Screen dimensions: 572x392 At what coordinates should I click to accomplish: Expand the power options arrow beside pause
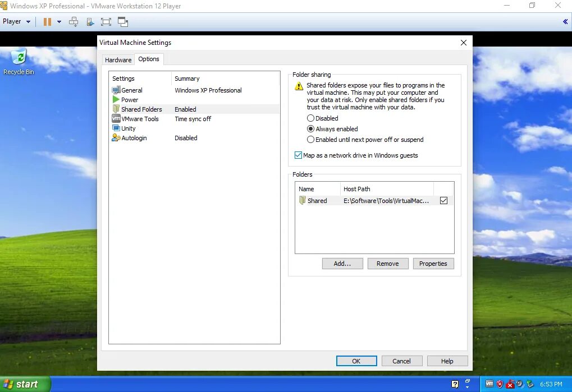[59, 22]
